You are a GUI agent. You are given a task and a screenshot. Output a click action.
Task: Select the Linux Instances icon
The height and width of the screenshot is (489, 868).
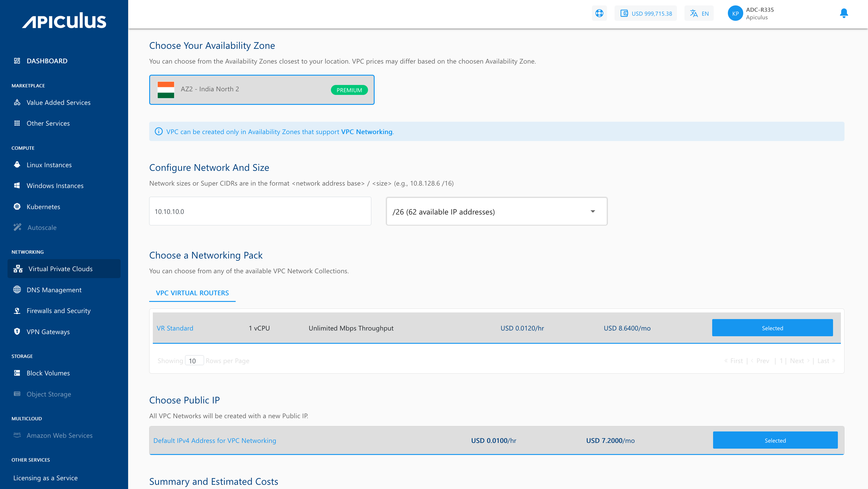coord(17,165)
